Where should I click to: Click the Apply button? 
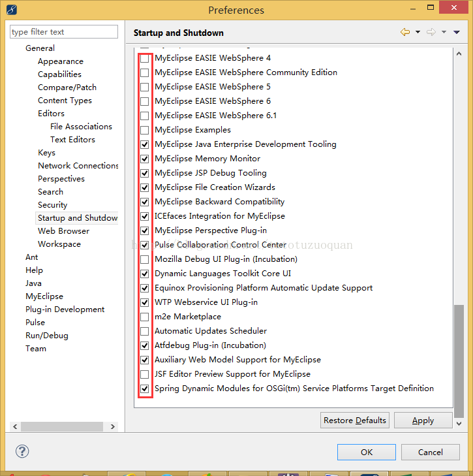click(423, 420)
